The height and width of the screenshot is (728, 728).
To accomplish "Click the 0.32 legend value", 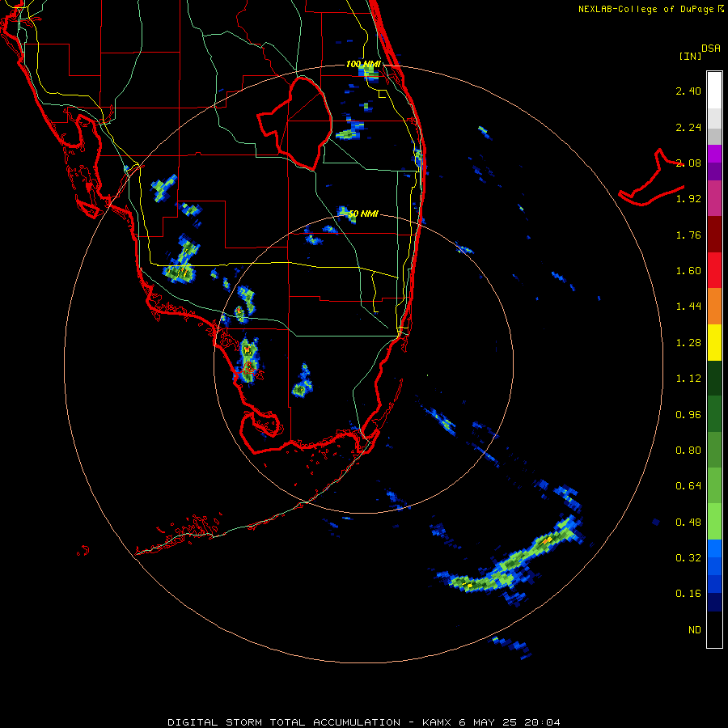I will (x=688, y=558).
